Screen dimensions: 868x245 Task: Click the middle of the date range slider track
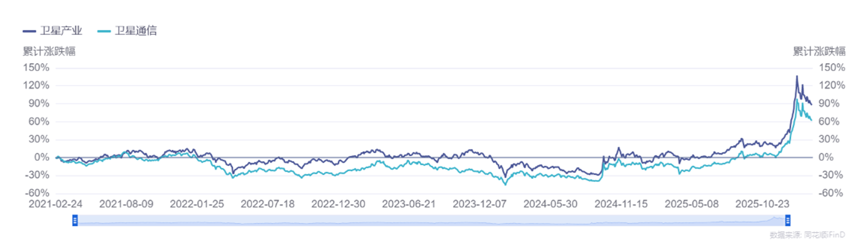pyautogui.click(x=431, y=221)
